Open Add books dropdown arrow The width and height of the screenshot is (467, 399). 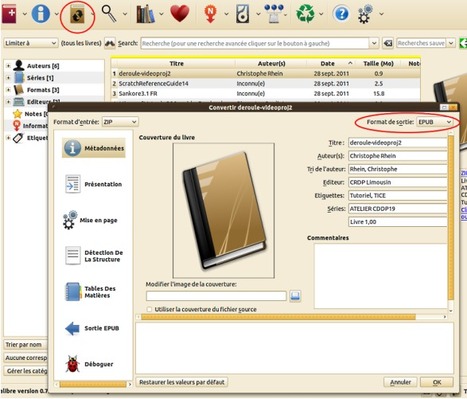(x=25, y=14)
